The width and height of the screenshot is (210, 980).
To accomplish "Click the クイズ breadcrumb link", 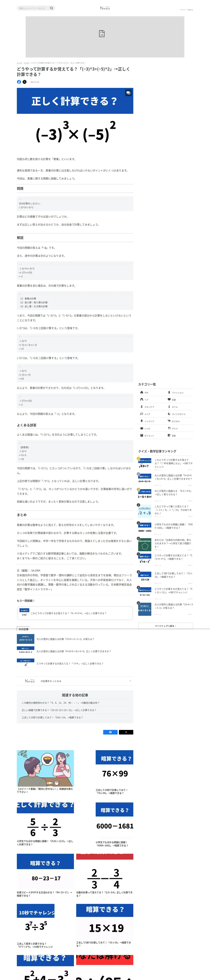I will [27, 63].
